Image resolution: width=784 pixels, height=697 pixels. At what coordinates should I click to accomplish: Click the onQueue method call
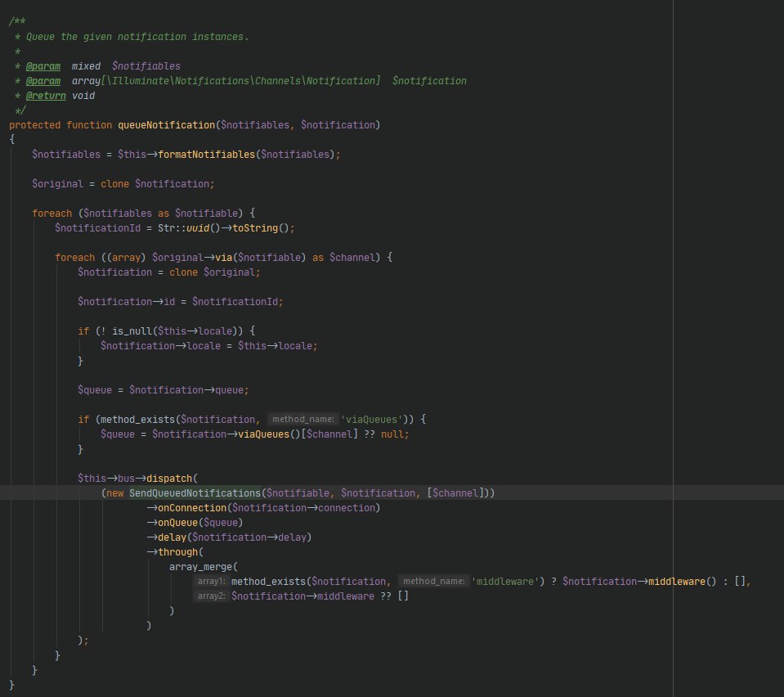click(177, 523)
